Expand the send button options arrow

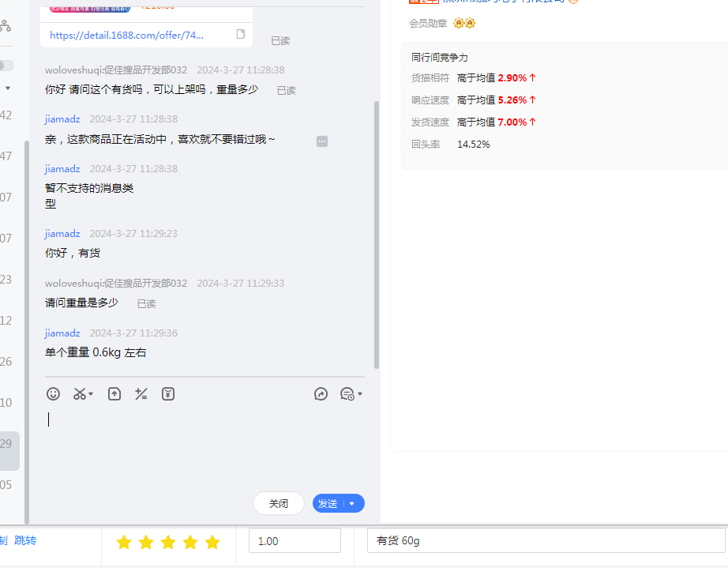coord(352,503)
